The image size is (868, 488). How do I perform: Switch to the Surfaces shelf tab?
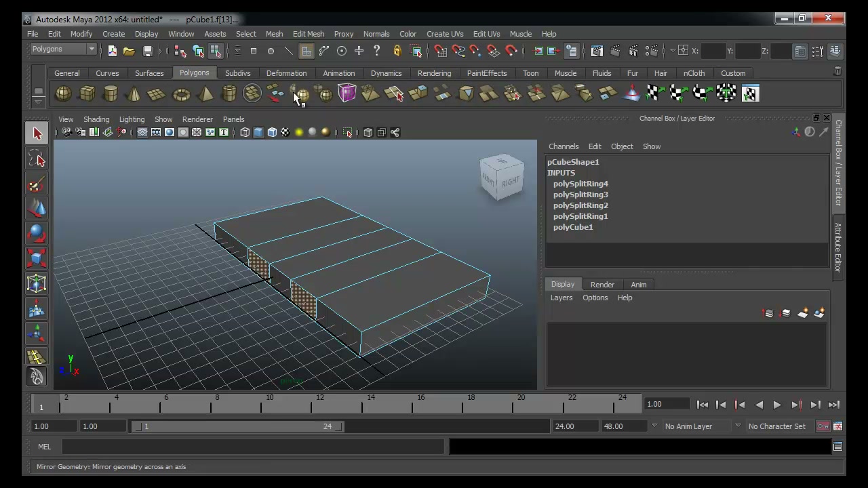149,73
